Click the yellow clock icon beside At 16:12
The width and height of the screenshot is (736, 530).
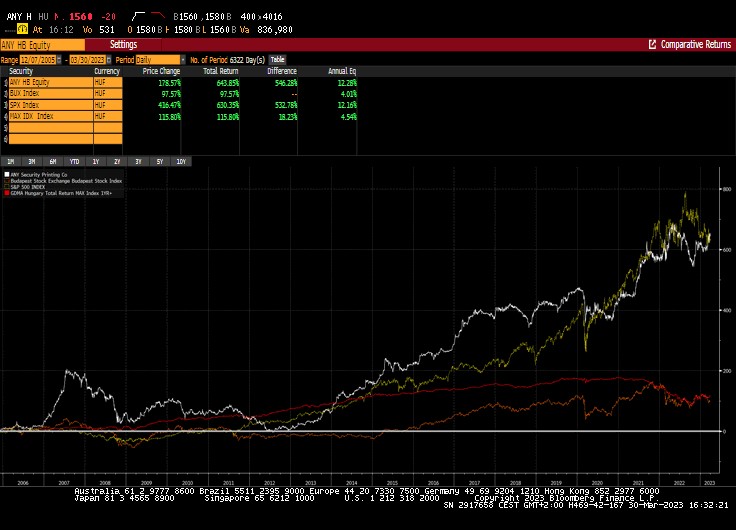click(23, 30)
